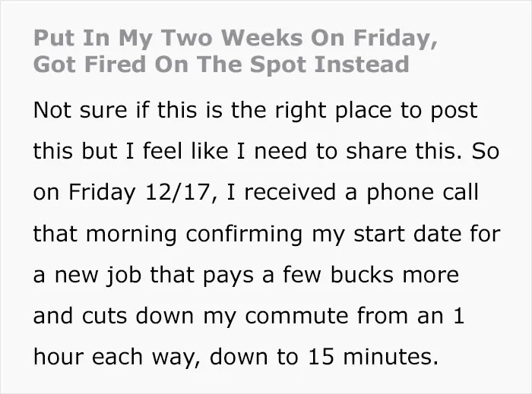Click the phrase 'a new job'
532x394 pixels.
pos(87,275)
